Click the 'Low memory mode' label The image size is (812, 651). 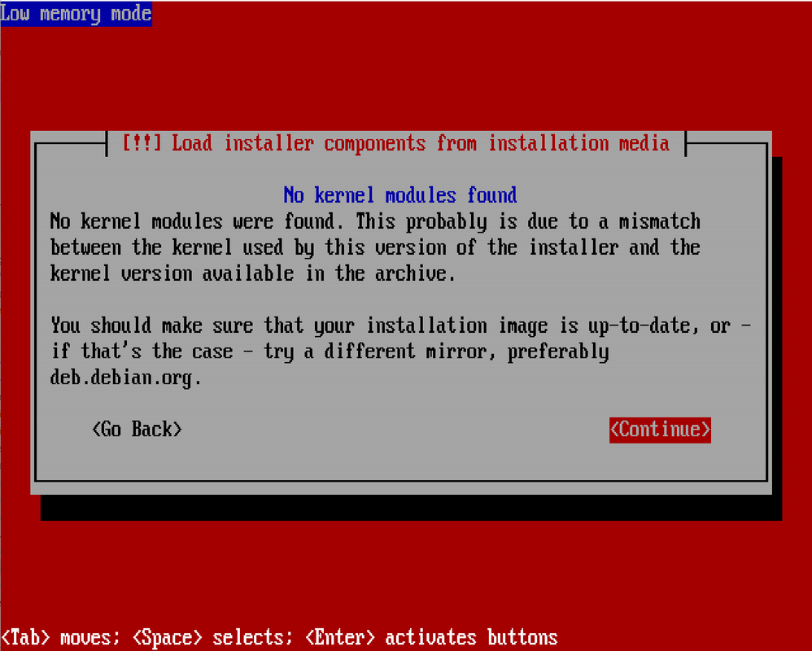coord(76,14)
